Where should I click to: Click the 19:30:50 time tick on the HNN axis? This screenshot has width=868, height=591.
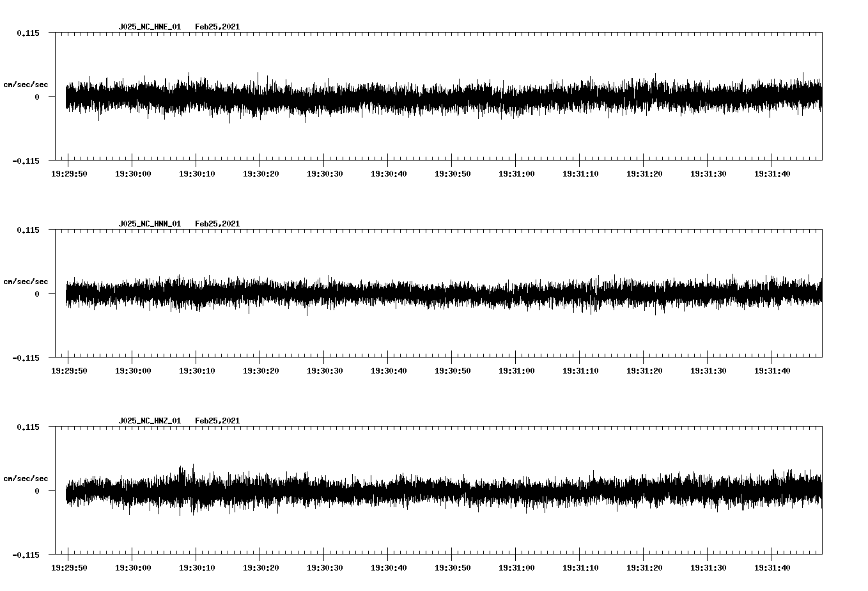click(x=452, y=369)
